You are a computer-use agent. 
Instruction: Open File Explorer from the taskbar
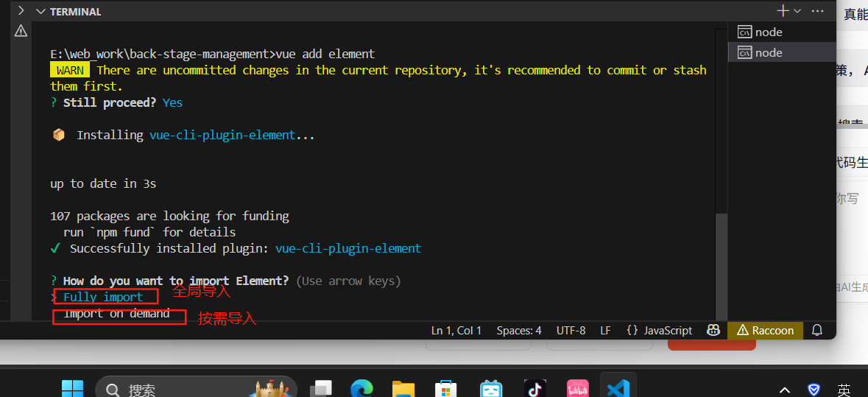coord(403,389)
